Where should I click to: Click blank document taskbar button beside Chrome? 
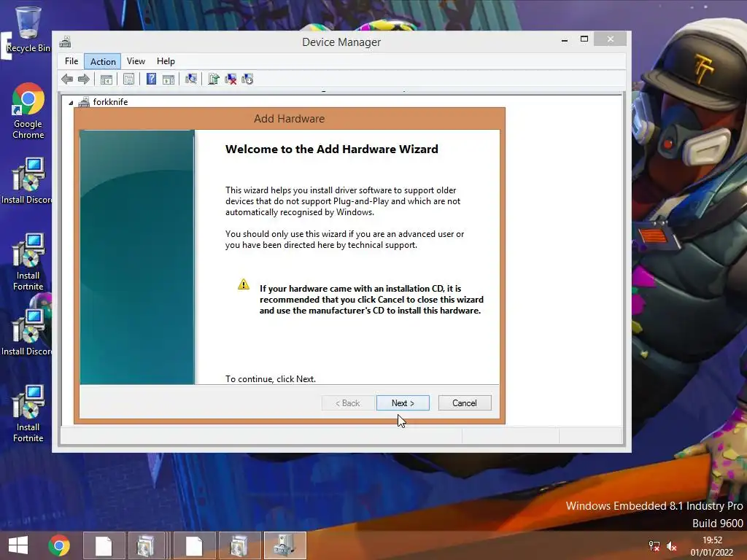(104, 545)
